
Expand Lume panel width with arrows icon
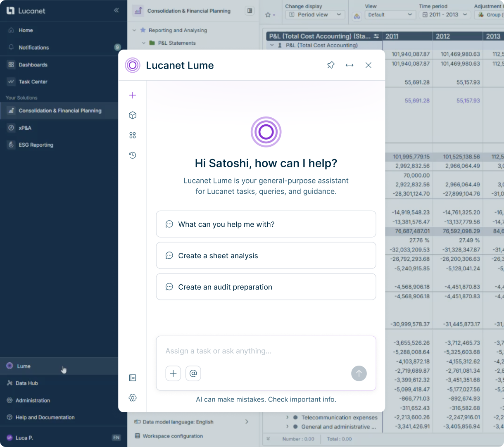(349, 65)
